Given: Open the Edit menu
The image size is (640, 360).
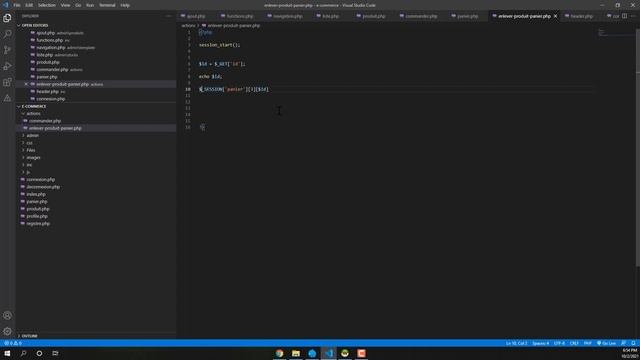Looking at the screenshot, I should 29,5.
